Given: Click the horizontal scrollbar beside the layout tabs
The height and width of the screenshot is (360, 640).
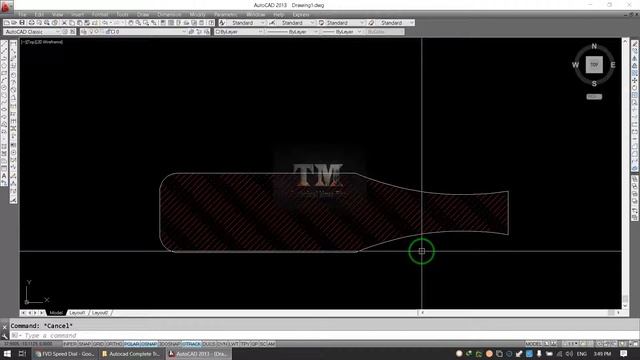Looking at the screenshot, I should point(520,313).
